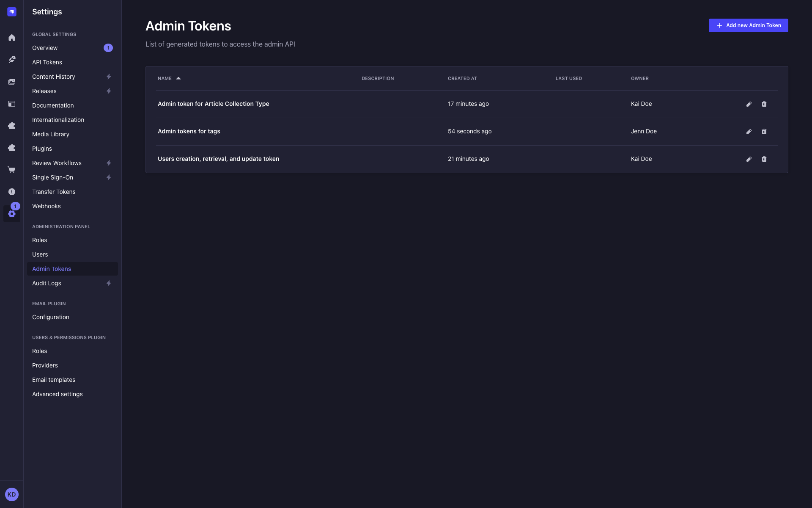Open the Home dashboard from the sidebar rail

(12, 38)
